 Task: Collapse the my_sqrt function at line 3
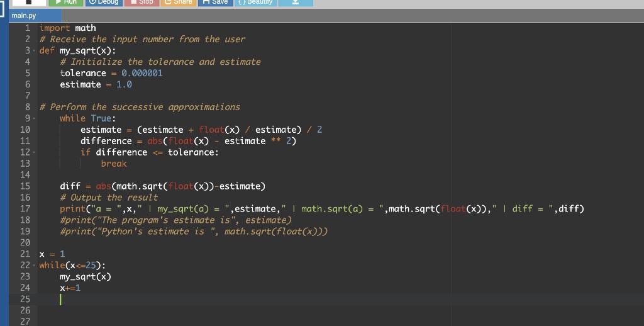(33, 51)
